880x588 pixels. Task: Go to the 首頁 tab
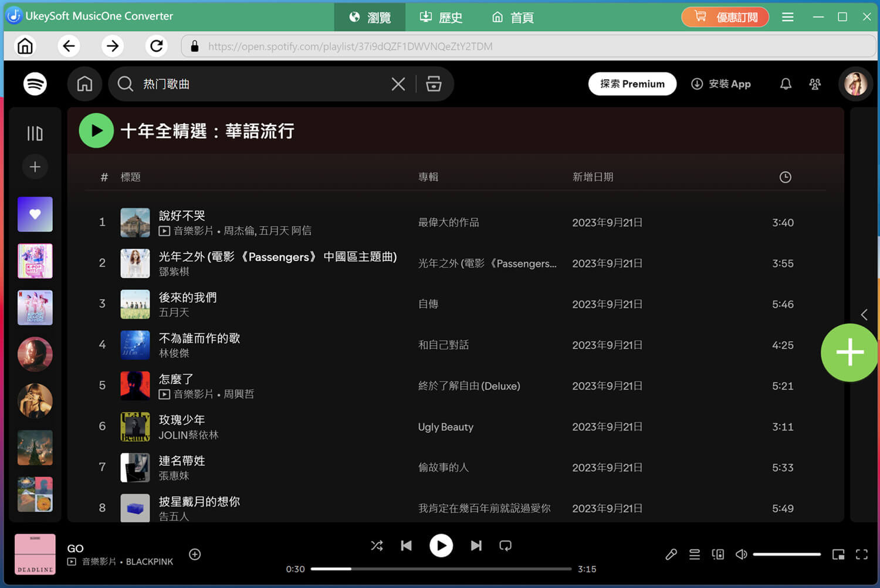[x=512, y=17]
